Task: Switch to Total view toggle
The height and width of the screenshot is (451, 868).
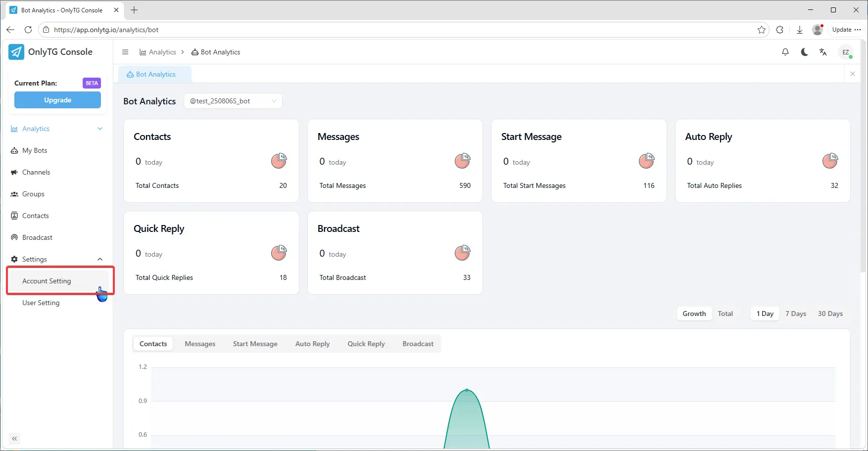Action: pyautogui.click(x=725, y=314)
